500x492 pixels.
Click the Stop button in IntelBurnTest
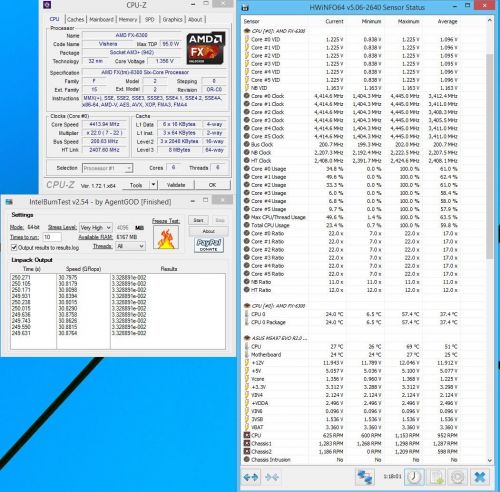(x=220, y=220)
